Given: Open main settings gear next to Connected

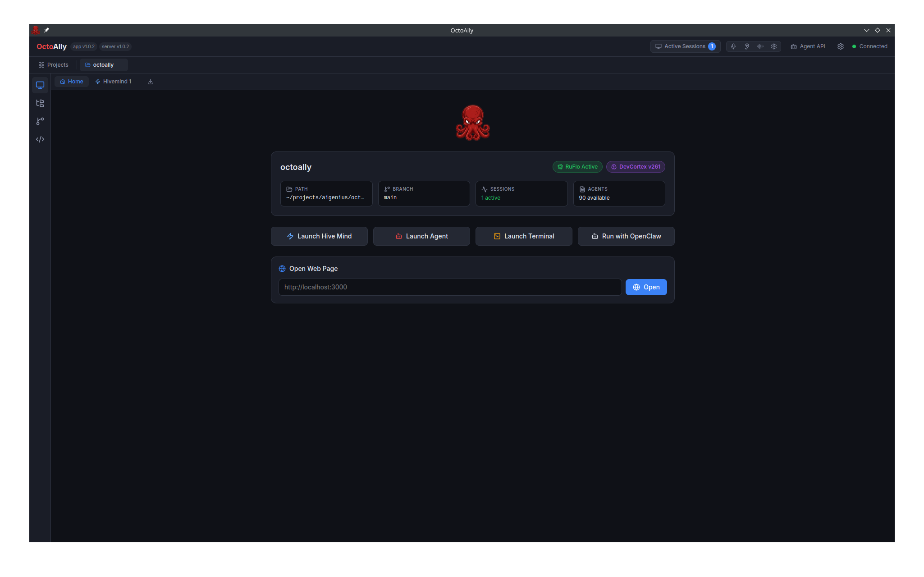Looking at the screenshot, I should 841,46.
